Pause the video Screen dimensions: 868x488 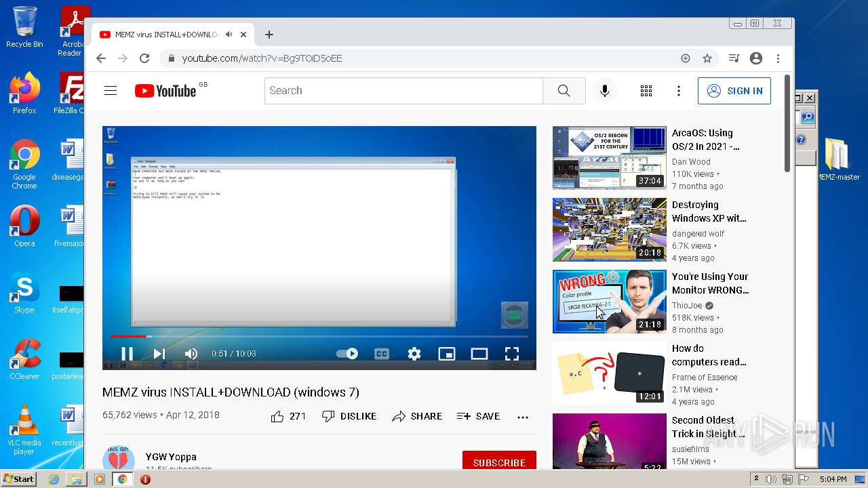(x=127, y=353)
